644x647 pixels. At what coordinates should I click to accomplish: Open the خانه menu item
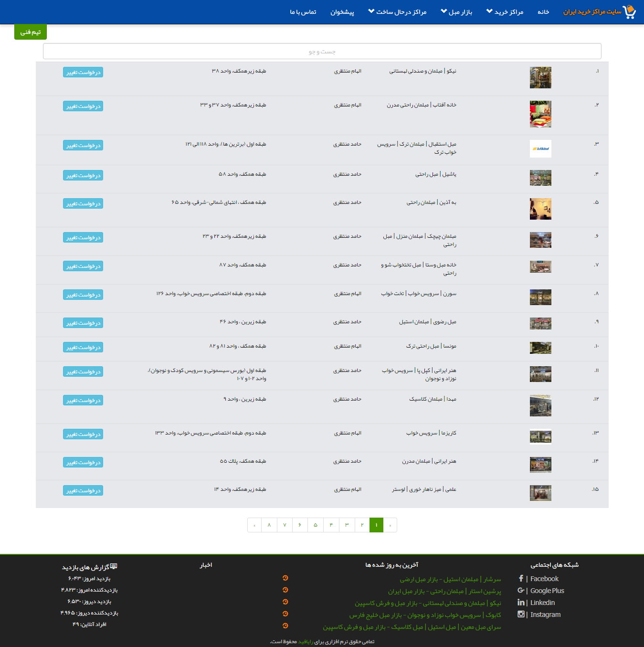[543, 12]
